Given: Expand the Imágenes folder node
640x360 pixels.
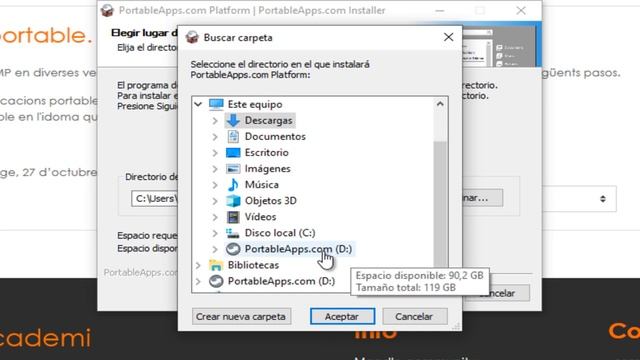Looking at the screenshot, I should (215, 169).
